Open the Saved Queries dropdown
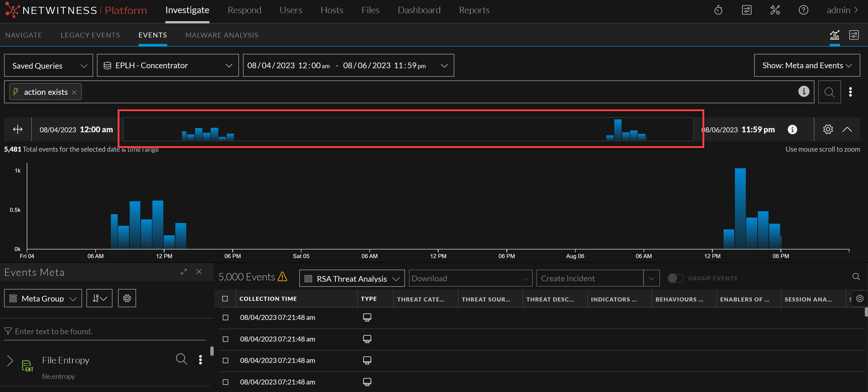Screen dimensions: 868x392 (x=49, y=65)
